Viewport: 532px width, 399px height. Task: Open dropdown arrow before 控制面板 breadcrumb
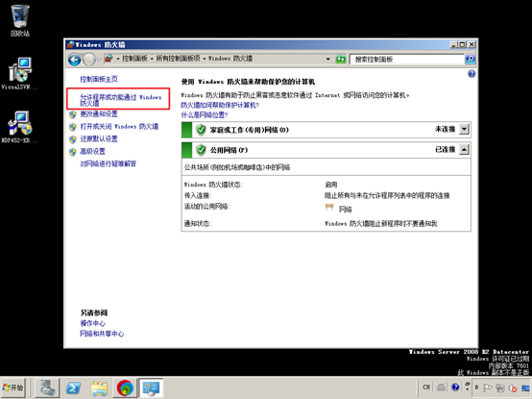pos(118,59)
